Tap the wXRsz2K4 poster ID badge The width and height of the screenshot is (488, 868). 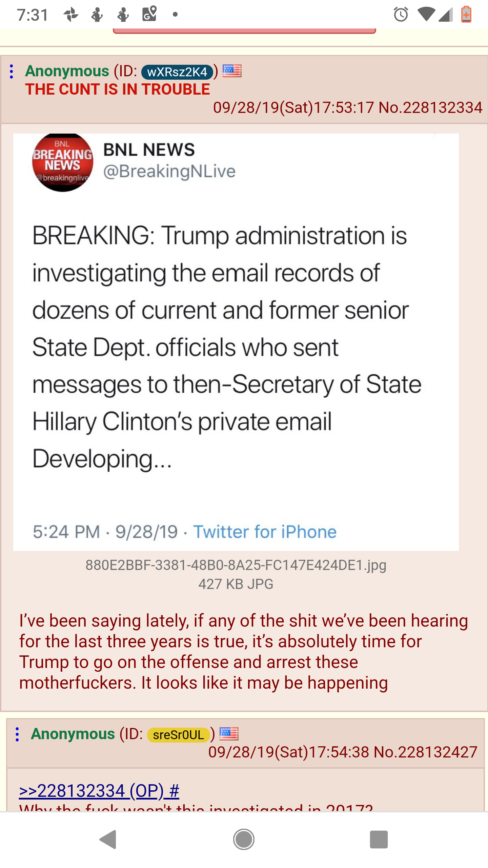click(177, 72)
